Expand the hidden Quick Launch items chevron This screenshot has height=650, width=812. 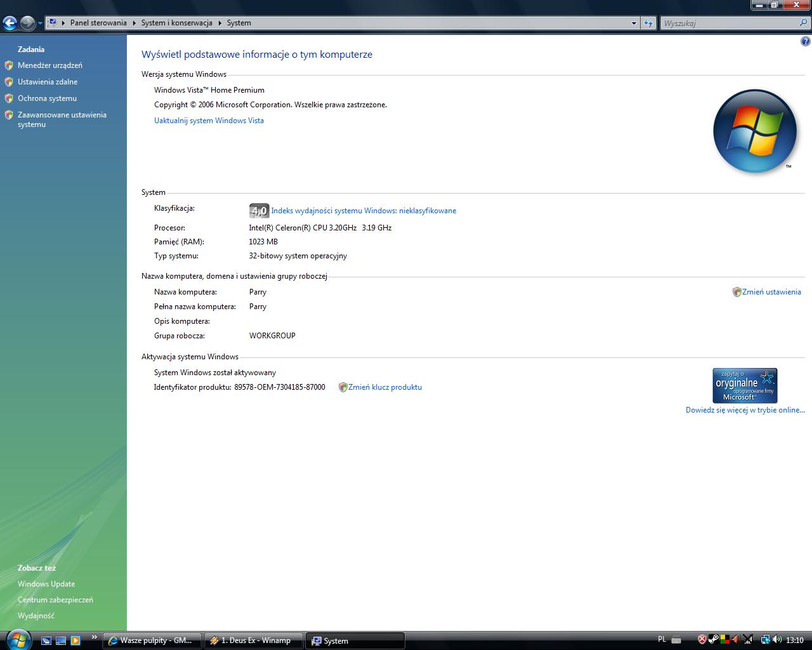click(95, 637)
